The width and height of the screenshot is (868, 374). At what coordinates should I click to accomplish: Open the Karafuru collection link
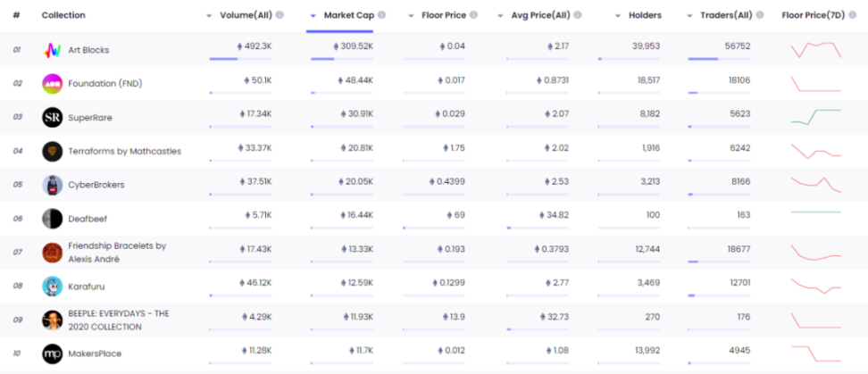pos(87,287)
